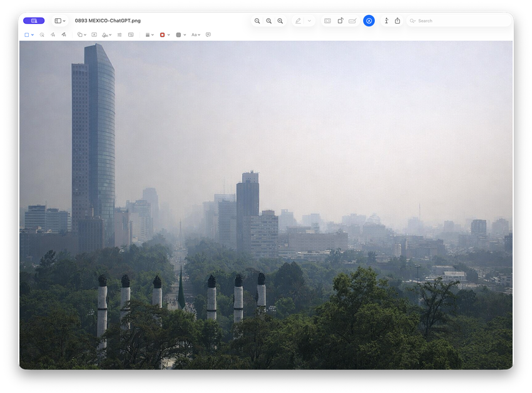Image resolution: width=532 pixels, height=393 pixels.
Task: Open the sidebar view options menu
Action: coord(63,20)
